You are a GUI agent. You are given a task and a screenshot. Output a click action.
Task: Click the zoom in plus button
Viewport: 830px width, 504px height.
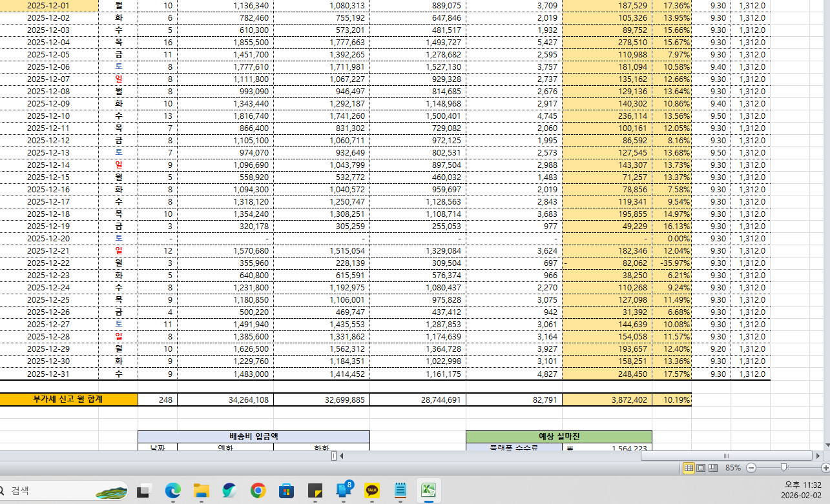click(825, 467)
